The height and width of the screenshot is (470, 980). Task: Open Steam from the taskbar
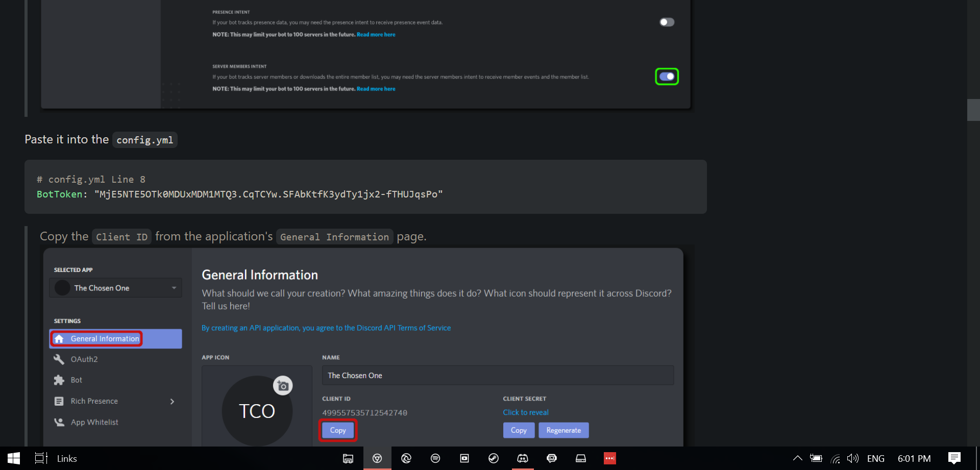pyautogui.click(x=494, y=458)
